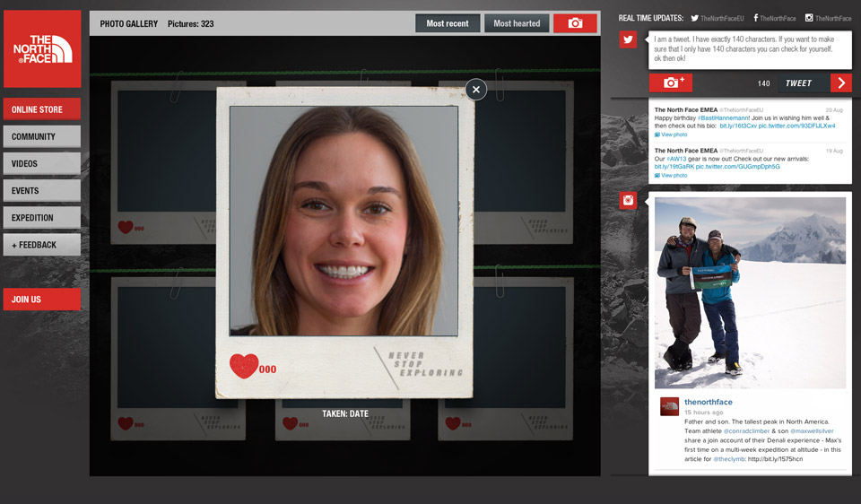Open bit.ly/19tGaRK link in tweet
This screenshot has height=504, width=861.
(x=674, y=166)
